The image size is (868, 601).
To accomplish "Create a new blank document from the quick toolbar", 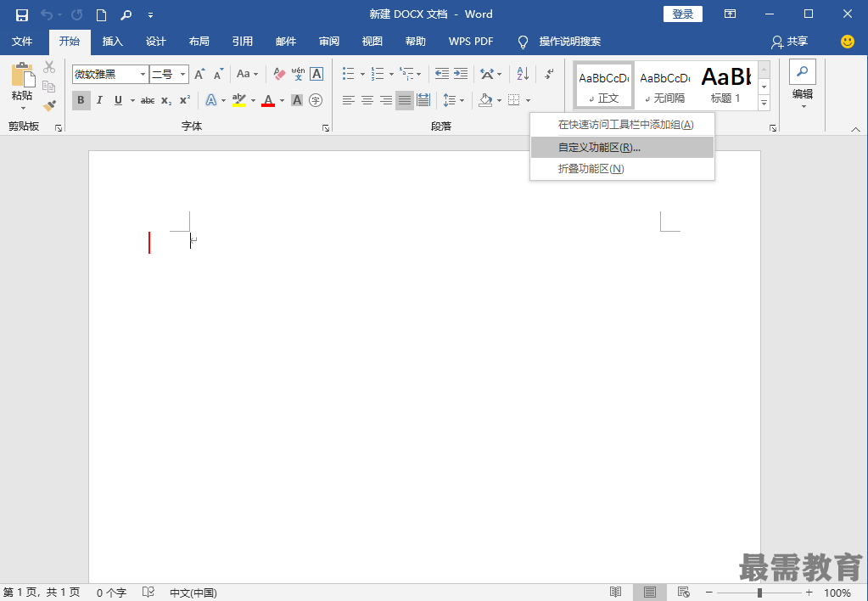I will click(x=101, y=14).
